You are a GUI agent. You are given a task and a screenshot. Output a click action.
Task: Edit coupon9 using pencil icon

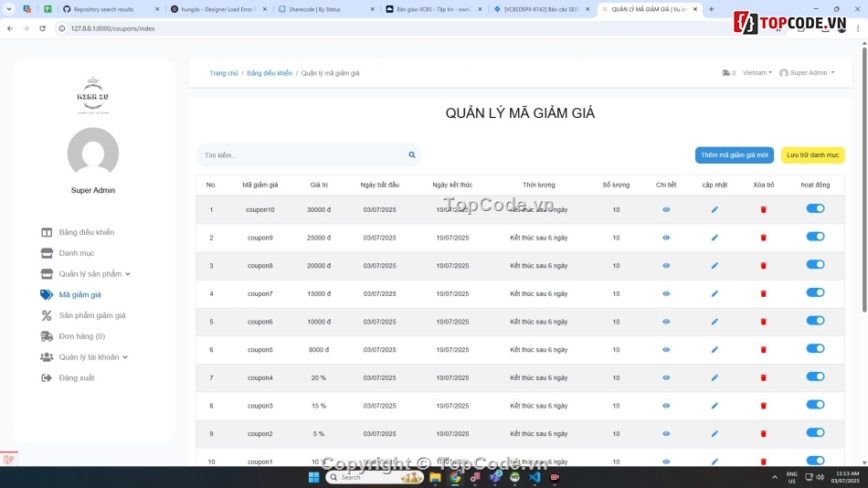pyautogui.click(x=715, y=238)
